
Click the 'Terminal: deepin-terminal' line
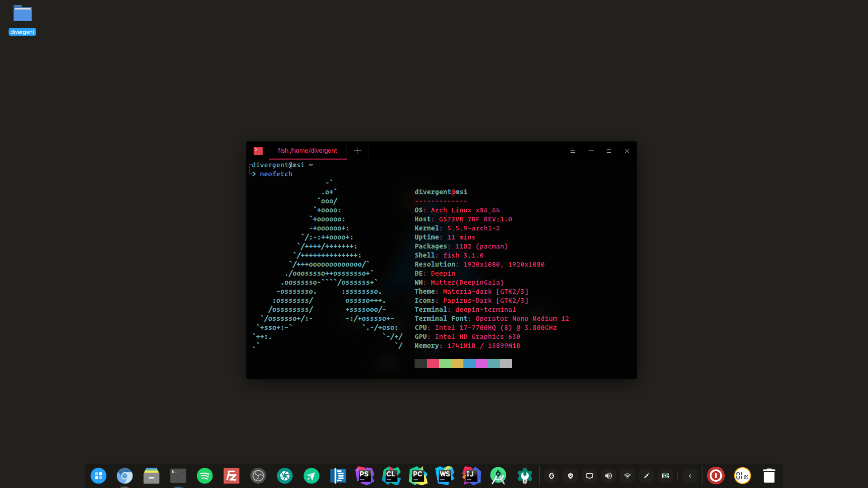tap(465, 310)
